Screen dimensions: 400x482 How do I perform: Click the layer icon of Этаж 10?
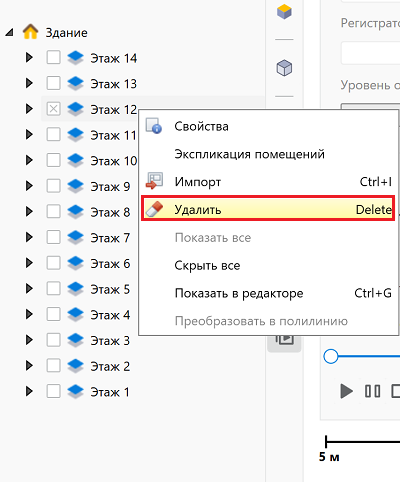click(x=76, y=160)
